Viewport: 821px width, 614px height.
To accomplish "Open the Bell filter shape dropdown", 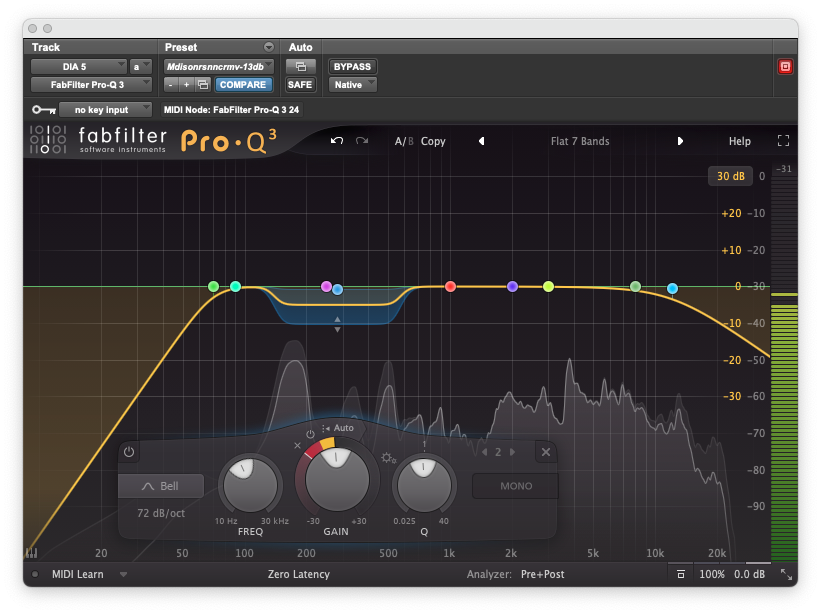I will click(x=161, y=486).
